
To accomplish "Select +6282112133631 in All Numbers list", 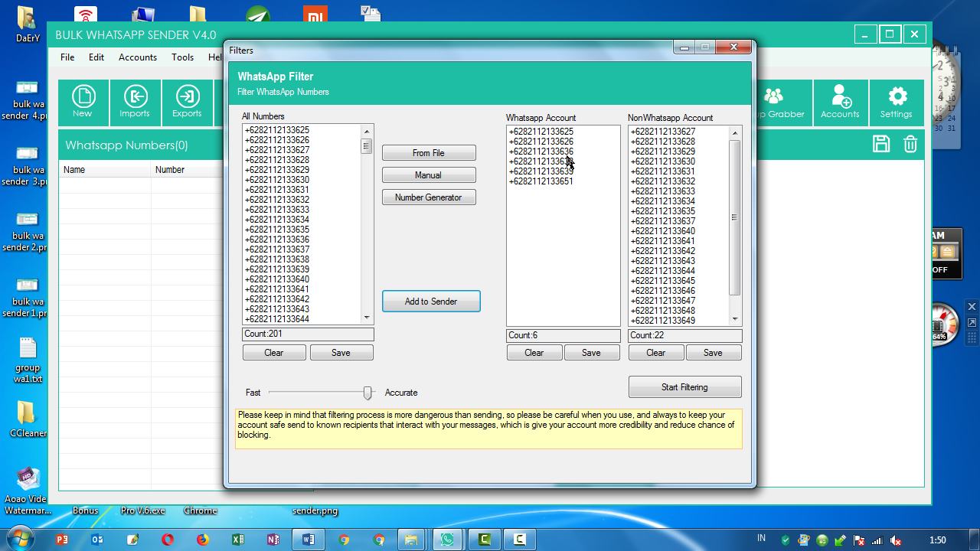I will click(277, 190).
